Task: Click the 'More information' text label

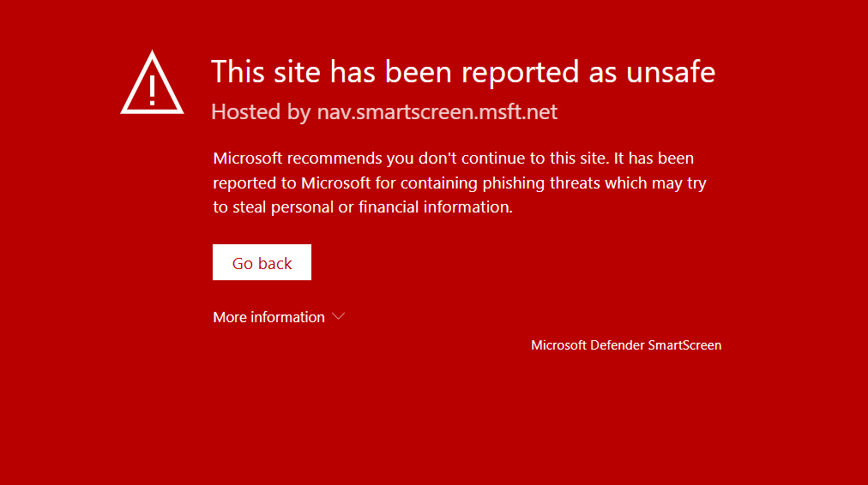Action: (x=268, y=317)
